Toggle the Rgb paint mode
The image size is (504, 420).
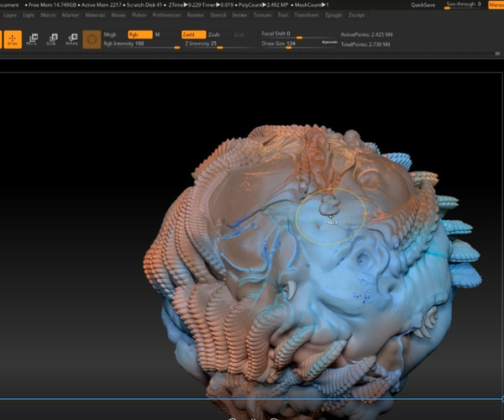click(x=140, y=34)
